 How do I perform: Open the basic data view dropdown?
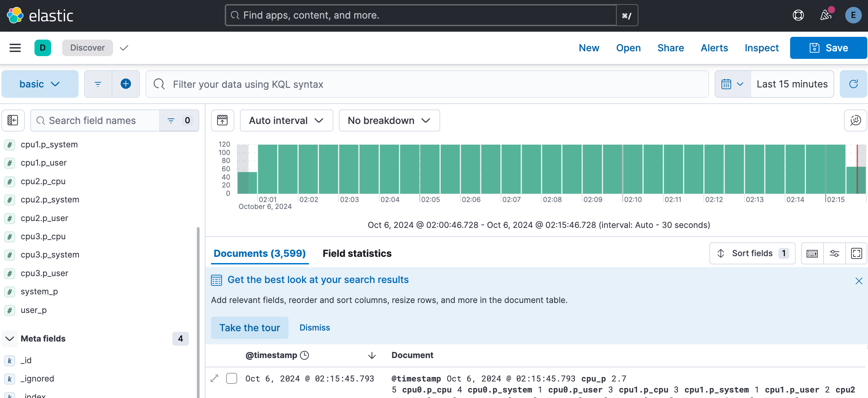click(x=40, y=84)
